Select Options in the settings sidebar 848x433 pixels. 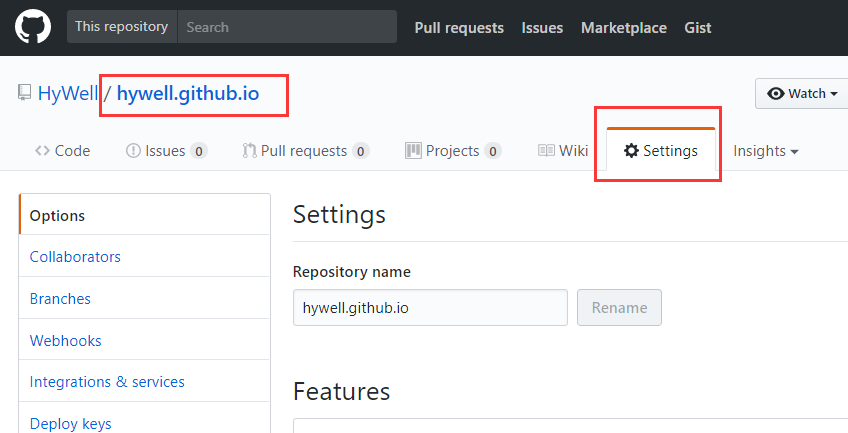pyautogui.click(x=144, y=215)
